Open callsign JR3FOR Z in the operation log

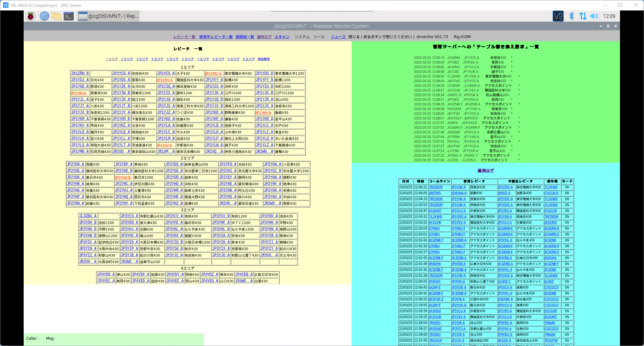pos(436,299)
